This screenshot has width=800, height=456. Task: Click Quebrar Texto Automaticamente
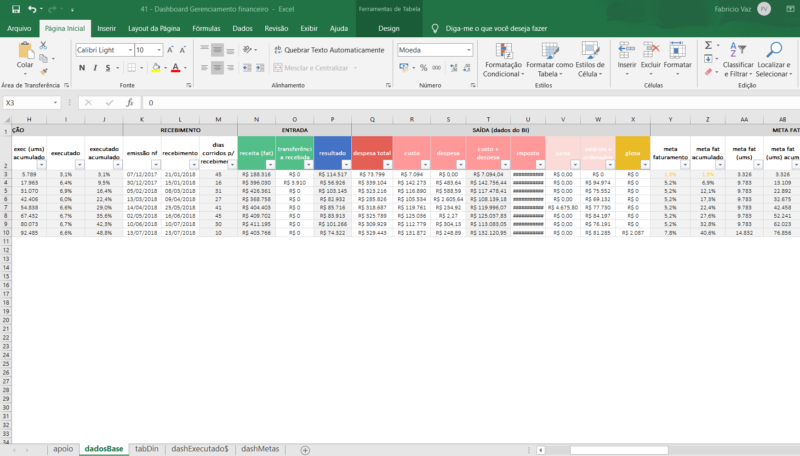click(x=329, y=50)
